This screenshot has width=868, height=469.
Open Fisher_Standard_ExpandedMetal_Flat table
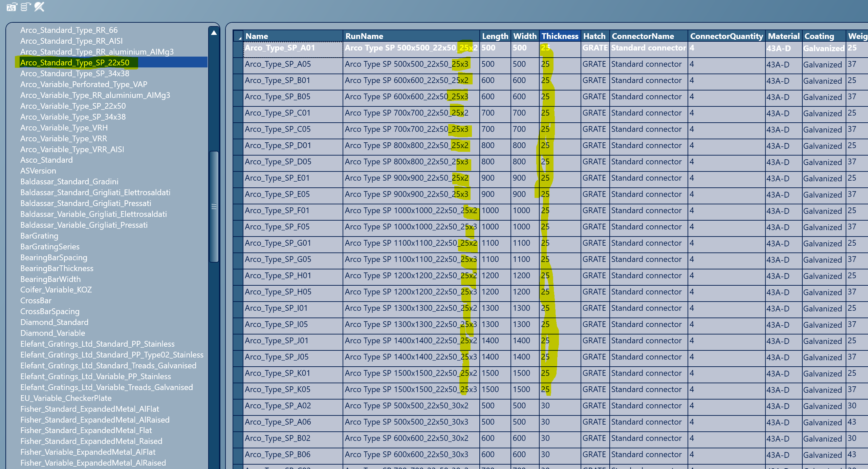[86, 430]
